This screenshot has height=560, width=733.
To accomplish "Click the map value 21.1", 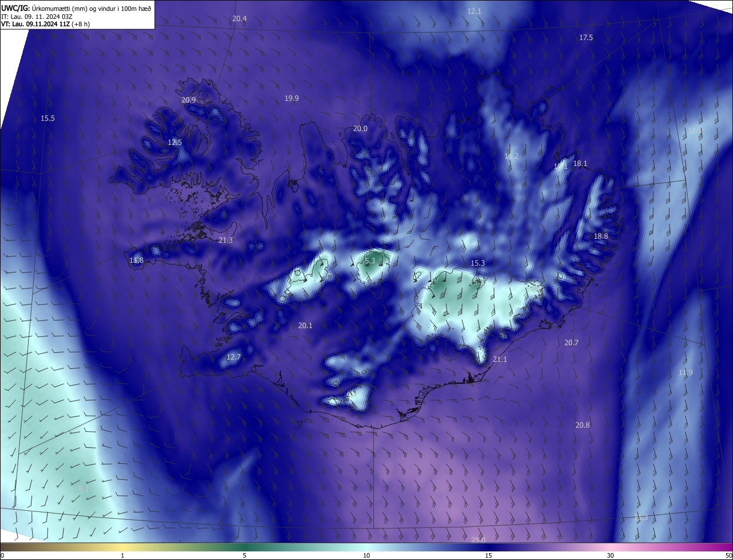I will [500, 360].
